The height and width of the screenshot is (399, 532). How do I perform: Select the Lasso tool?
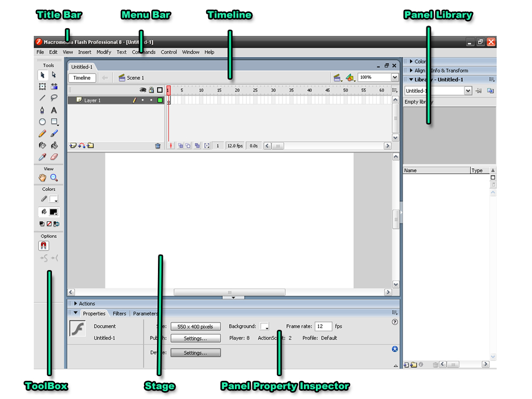54,98
